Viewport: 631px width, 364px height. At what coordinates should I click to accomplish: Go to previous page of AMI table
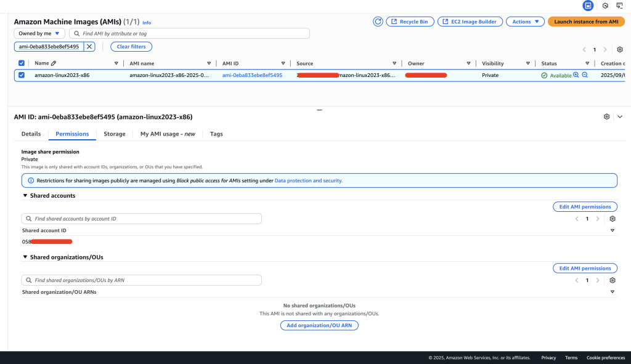pyautogui.click(x=584, y=50)
